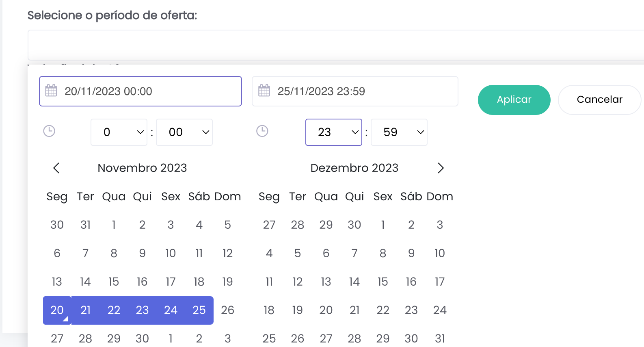Image resolution: width=644 pixels, height=347 pixels.
Task: Expand the end minute dropdown showing 59
Action: click(x=399, y=132)
